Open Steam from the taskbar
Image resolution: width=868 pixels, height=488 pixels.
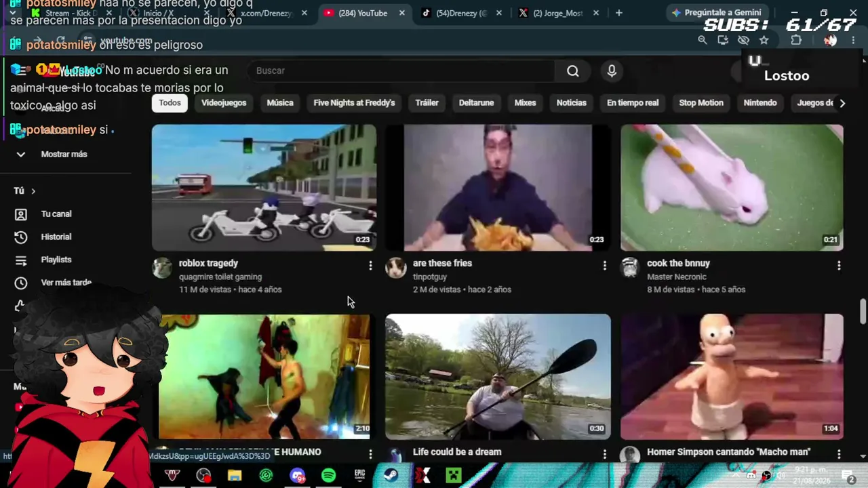click(x=391, y=476)
